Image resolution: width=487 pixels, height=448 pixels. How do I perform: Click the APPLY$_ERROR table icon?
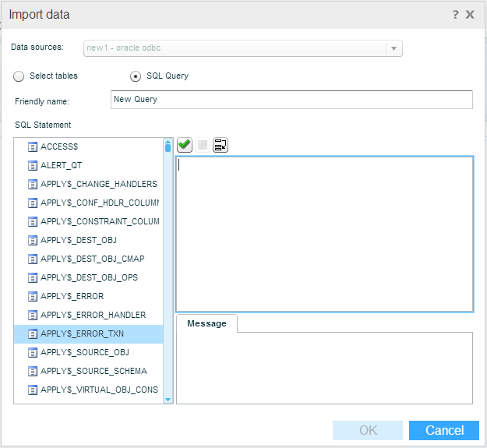coord(33,296)
